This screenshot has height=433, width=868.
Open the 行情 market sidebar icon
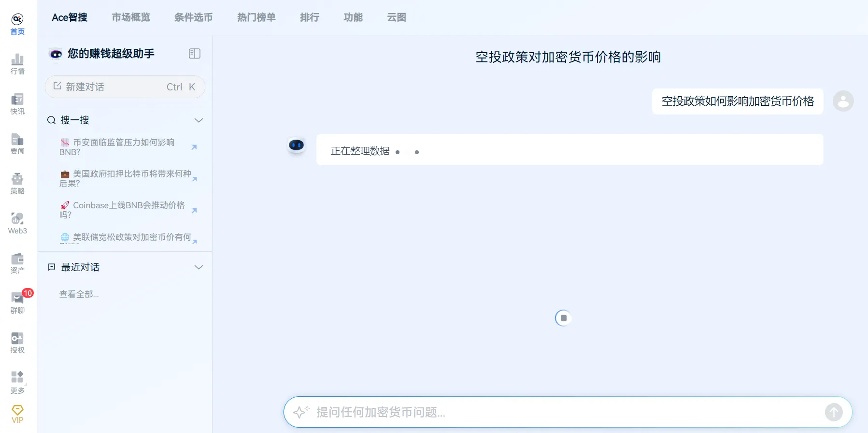(17, 64)
